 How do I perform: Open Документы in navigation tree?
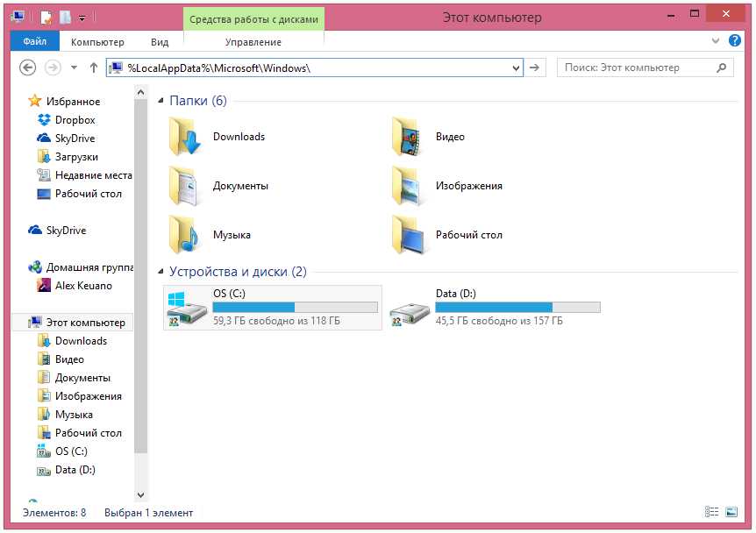tap(74, 378)
